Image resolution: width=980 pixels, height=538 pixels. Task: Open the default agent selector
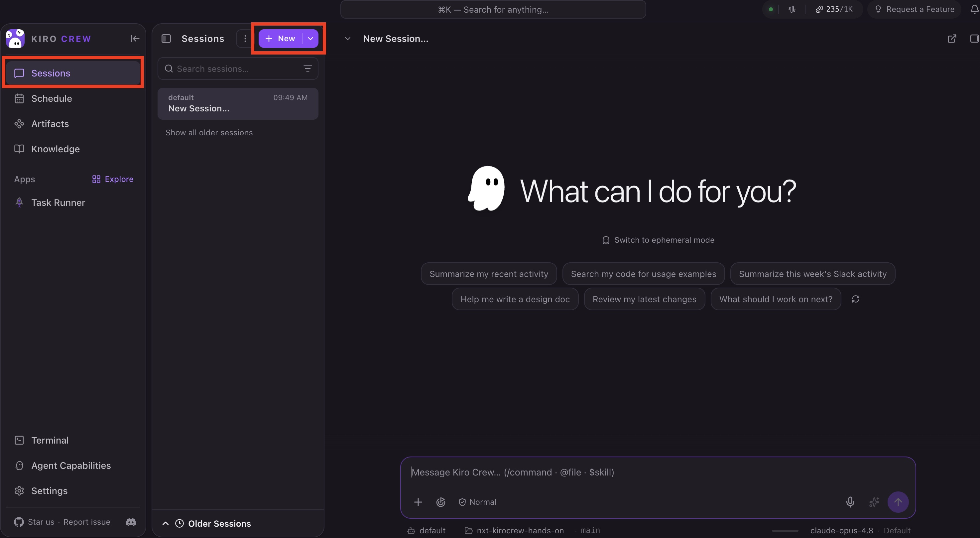[427, 530]
